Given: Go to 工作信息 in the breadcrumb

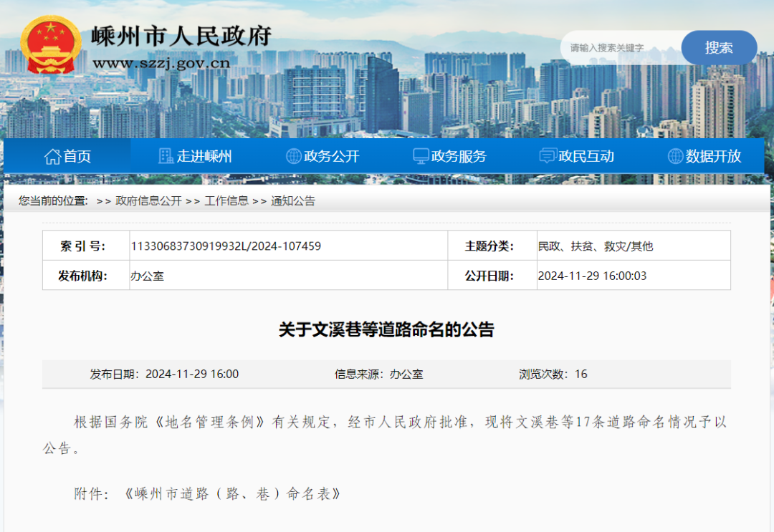Looking at the screenshot, I should (x=226, y=201).
